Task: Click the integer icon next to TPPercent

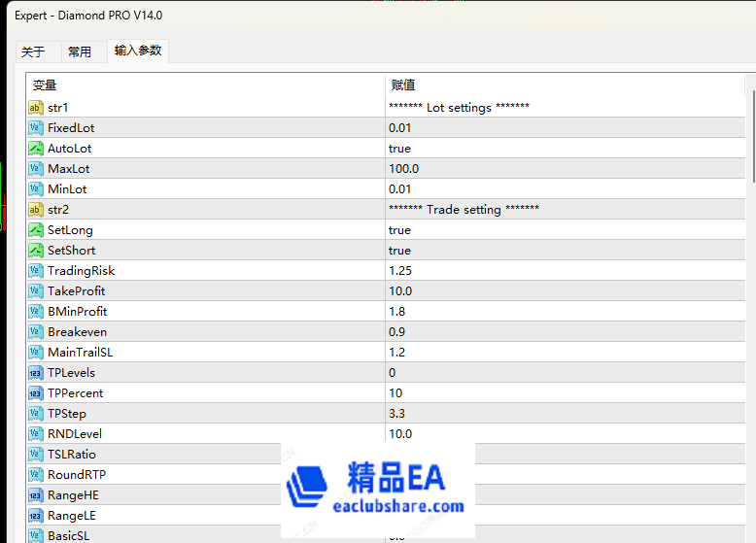Action: coord(36,393)
